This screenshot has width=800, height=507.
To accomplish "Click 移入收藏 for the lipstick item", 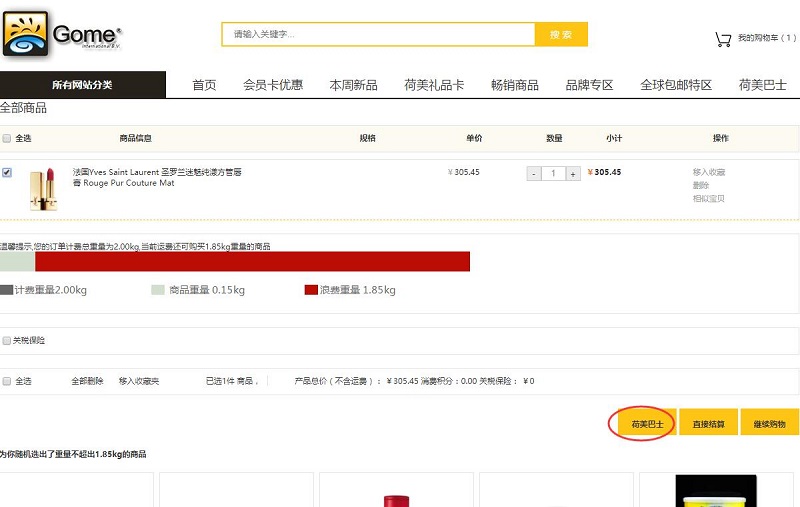I will (709, 172).
